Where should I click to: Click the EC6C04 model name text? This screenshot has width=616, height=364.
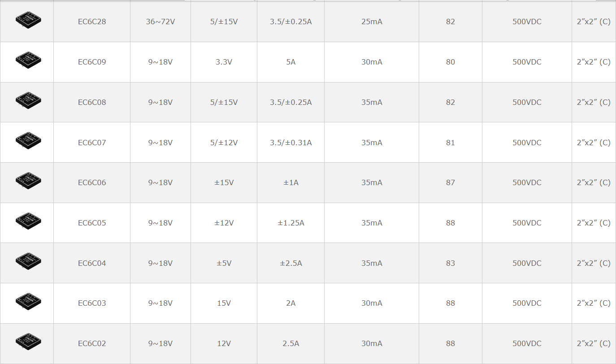pyautogui.click(x=92, y=263)
